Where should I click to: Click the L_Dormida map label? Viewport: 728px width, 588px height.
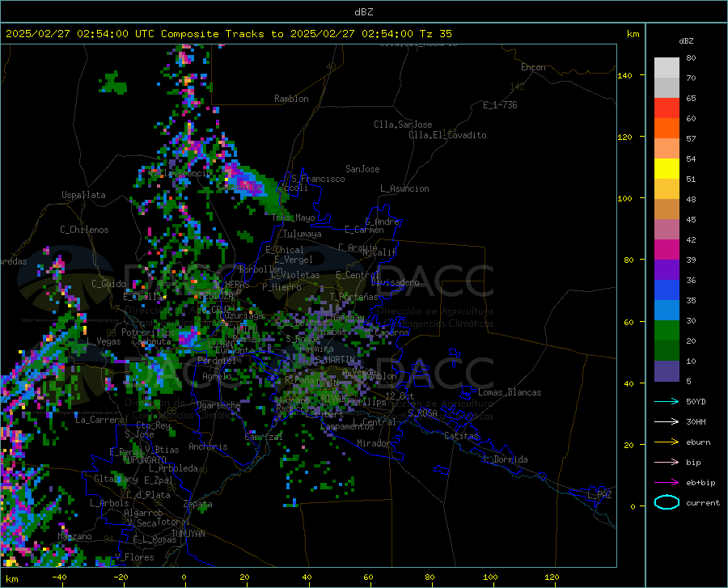(505, 459)
